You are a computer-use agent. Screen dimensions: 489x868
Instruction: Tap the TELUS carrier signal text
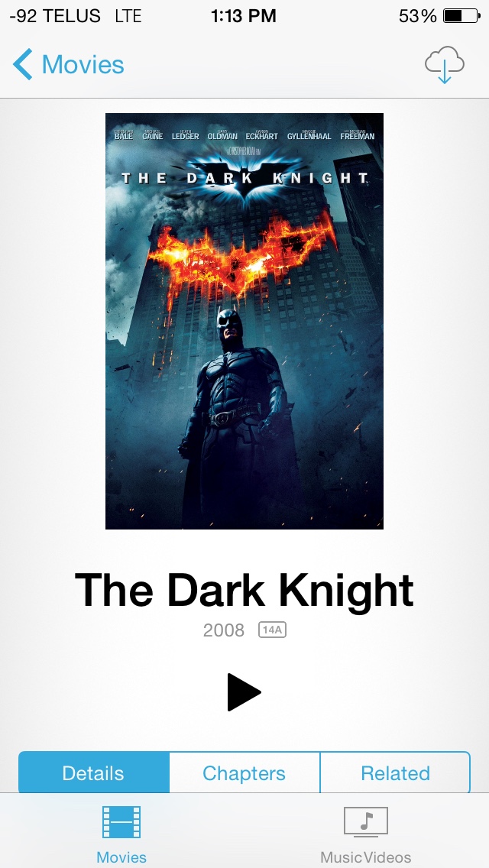pos(55,16)
